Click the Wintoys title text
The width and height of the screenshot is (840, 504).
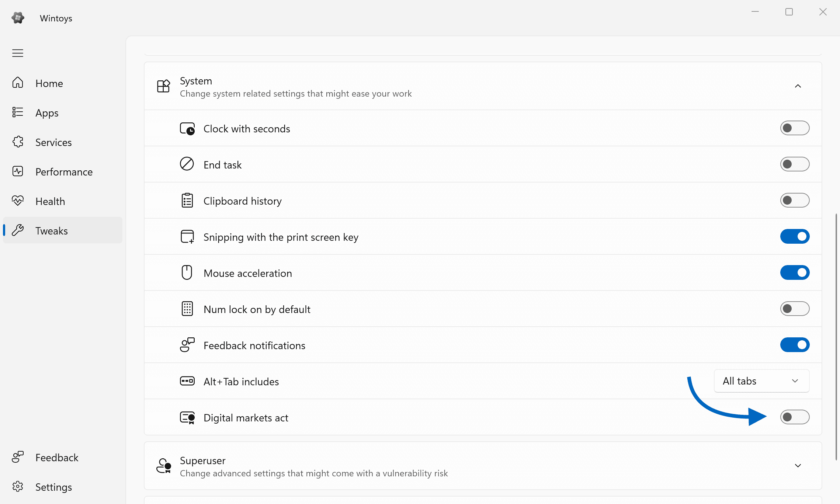pyautogui.click(x=56, y=18)
